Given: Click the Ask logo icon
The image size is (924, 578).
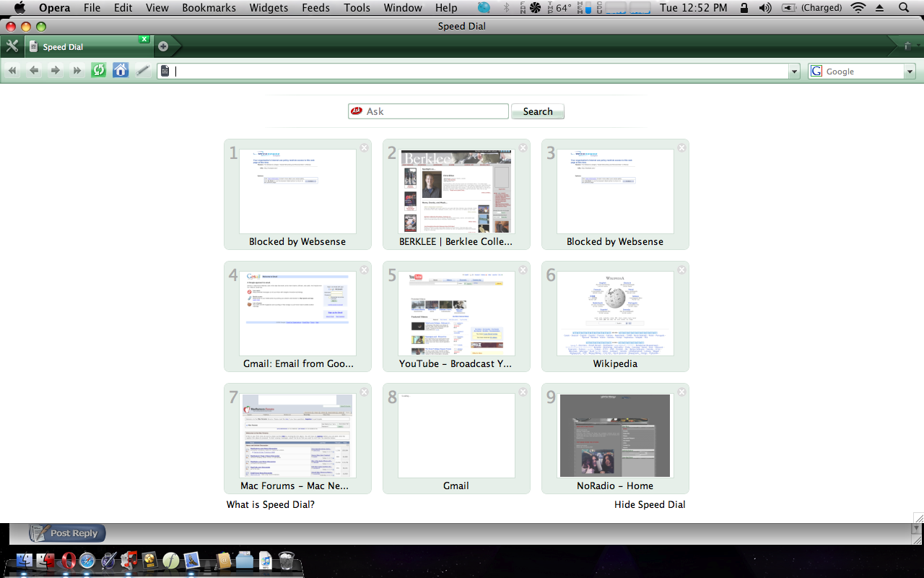Looking at the screenshot, I should pos(356,111).
